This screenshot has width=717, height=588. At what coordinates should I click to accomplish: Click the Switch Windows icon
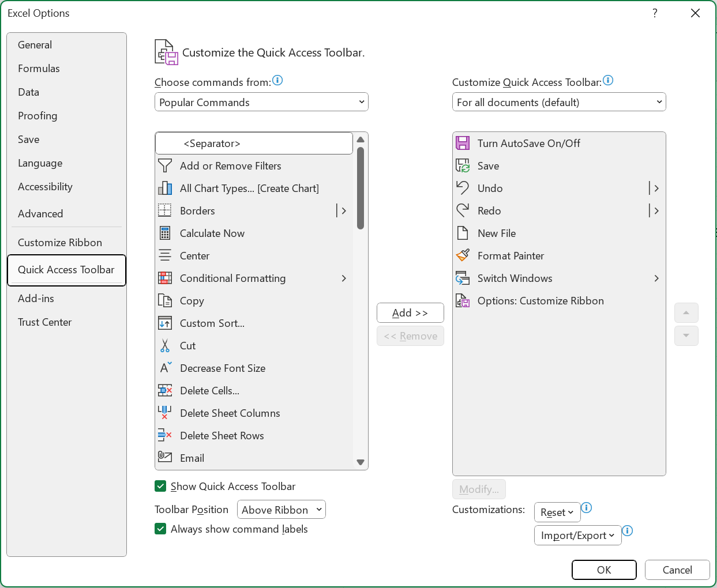click(x=463, y=278)
